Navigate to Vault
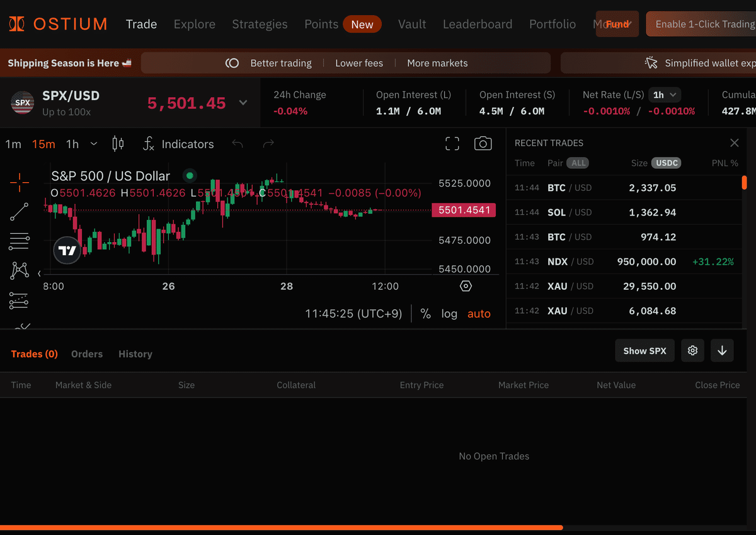The image size is (756, 535). [412, 24]
